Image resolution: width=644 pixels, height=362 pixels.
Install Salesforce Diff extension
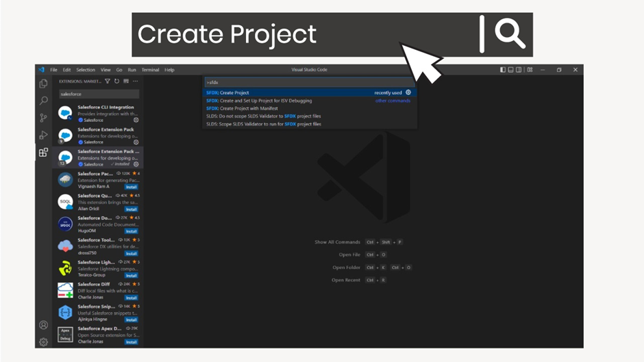point(132,298)
